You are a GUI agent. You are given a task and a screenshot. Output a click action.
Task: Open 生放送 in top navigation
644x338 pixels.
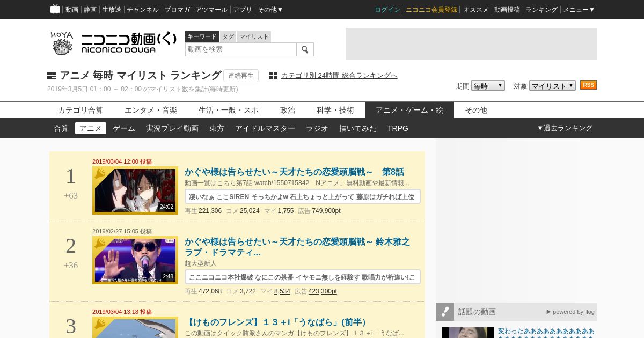click(112, 10)
